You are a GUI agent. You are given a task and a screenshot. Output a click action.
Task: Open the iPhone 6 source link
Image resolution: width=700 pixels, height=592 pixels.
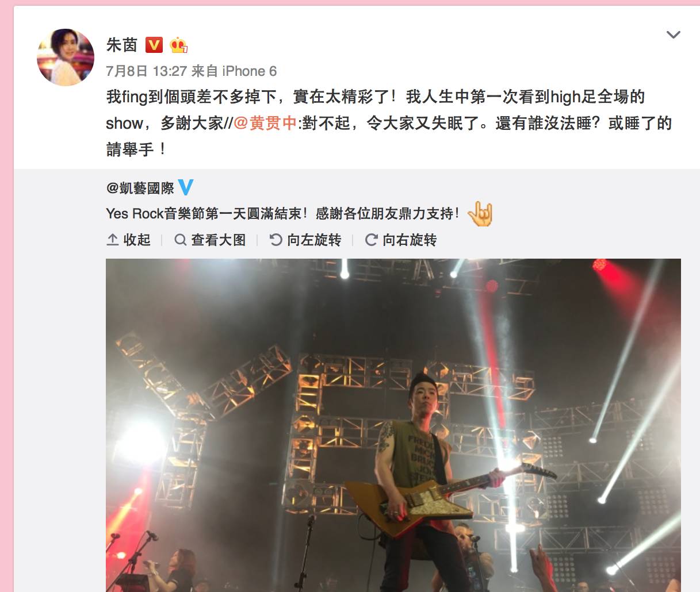pos(250,71)
